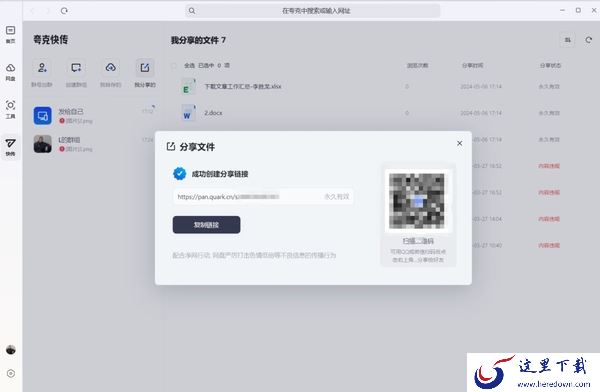Click the 夸克快传 panel title
The height and width of the screenshot is (392, 600).
(x=51, y=39)
